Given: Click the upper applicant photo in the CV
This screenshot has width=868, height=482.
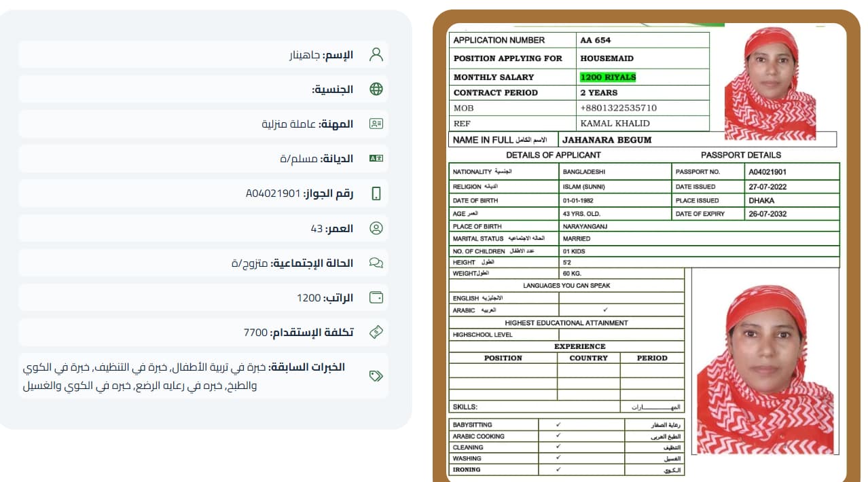Looking at the screenshot, I should point(770,84).
